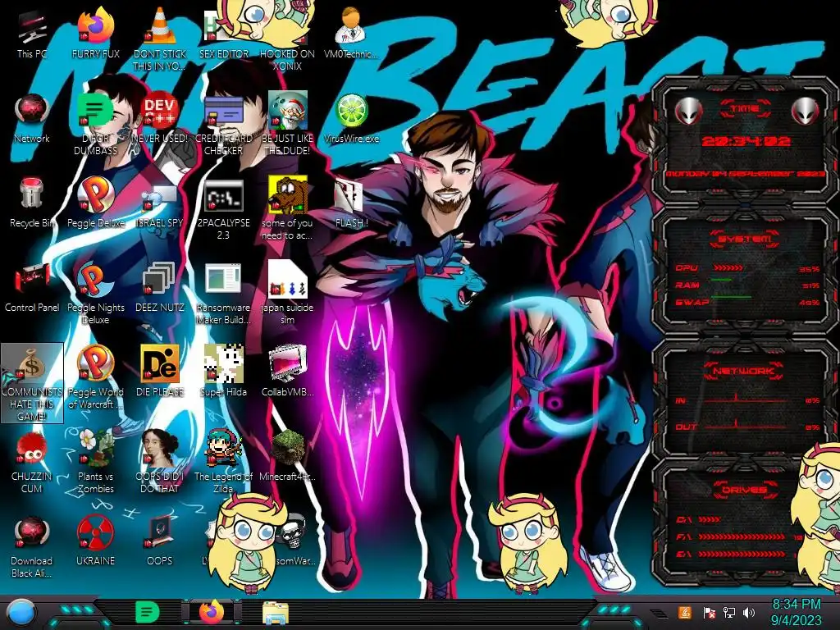Screen dimensions: 840x630
Task: Launch the Dev-C++ NEVER USED shortcut
Action: pos(160,118)
